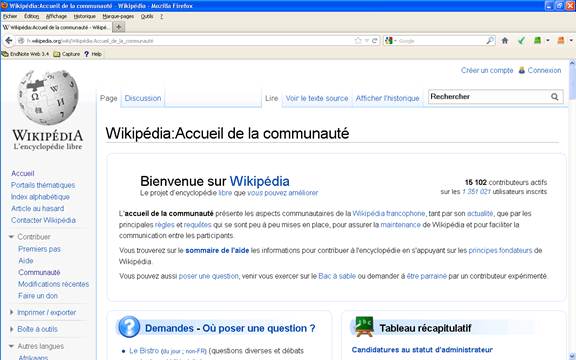Open Index alphabétique sidebar link
The width and height of the screenshot is (576, 360).
[40, 197]
